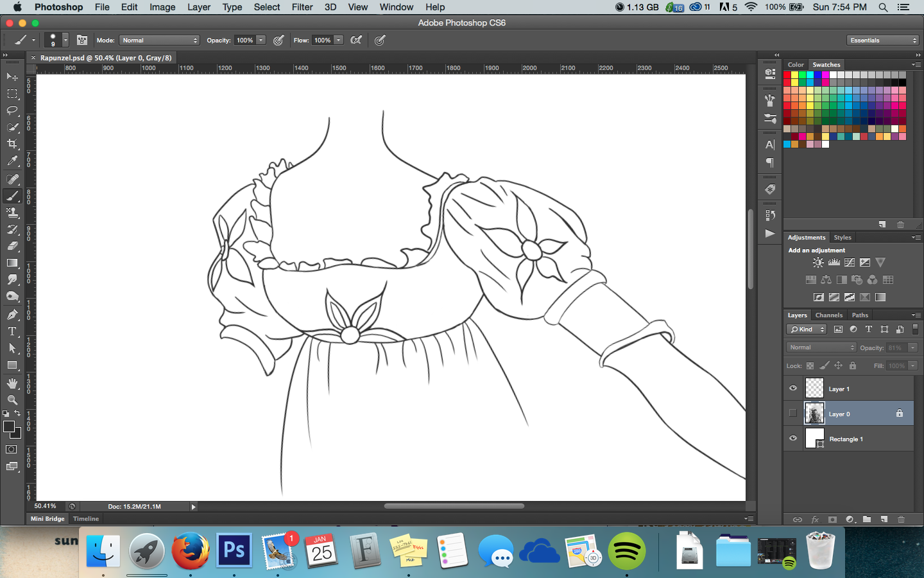The image size is (924, 578).
Task: Select the History Brush tool
Action: click(12, 229)
